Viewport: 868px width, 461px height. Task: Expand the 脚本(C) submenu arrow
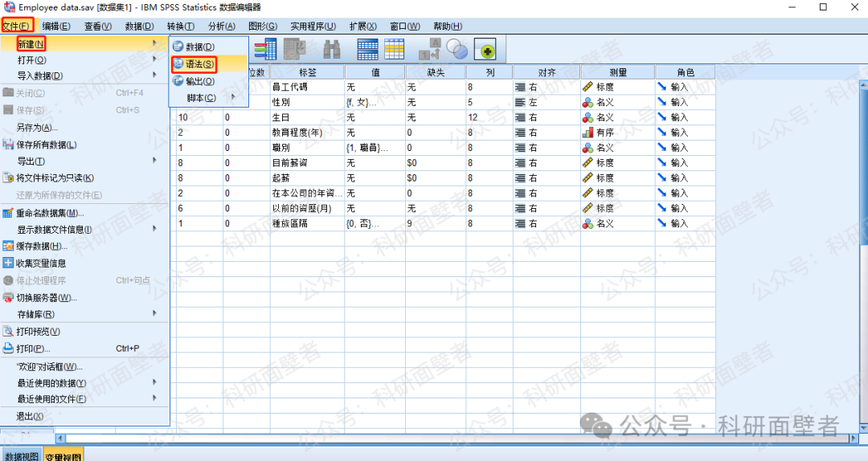click(x=233, y=97)
